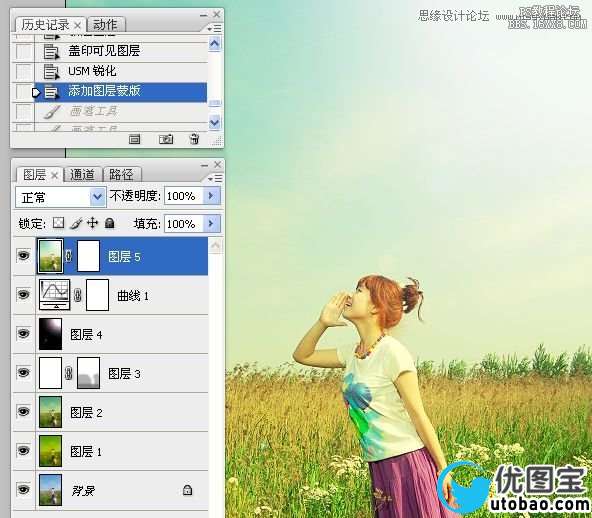Screen dimensions: 592x518
Task: Open fill 填充 slider arrow
Action: [212, 224]
